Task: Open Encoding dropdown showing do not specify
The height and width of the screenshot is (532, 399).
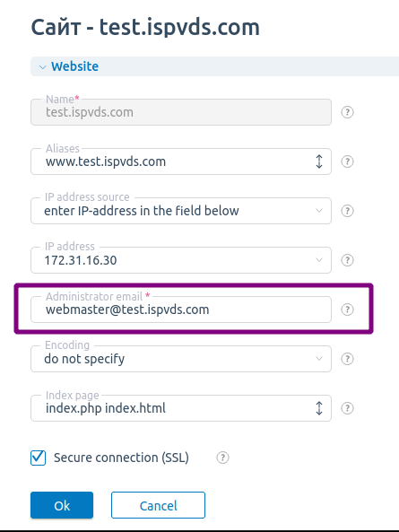Action: (181, 359)
